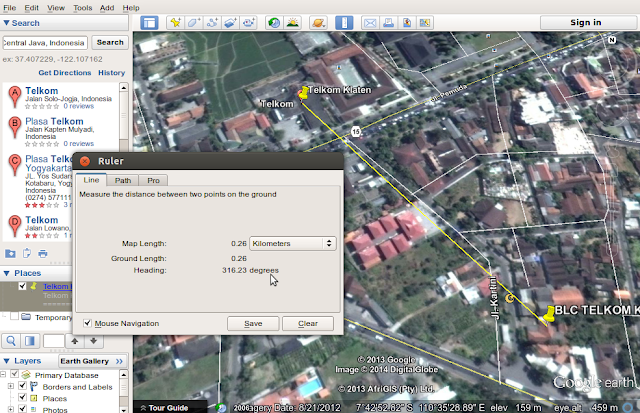
Task: Record a tour with camera icon
Action: click(x=249, y=23)
